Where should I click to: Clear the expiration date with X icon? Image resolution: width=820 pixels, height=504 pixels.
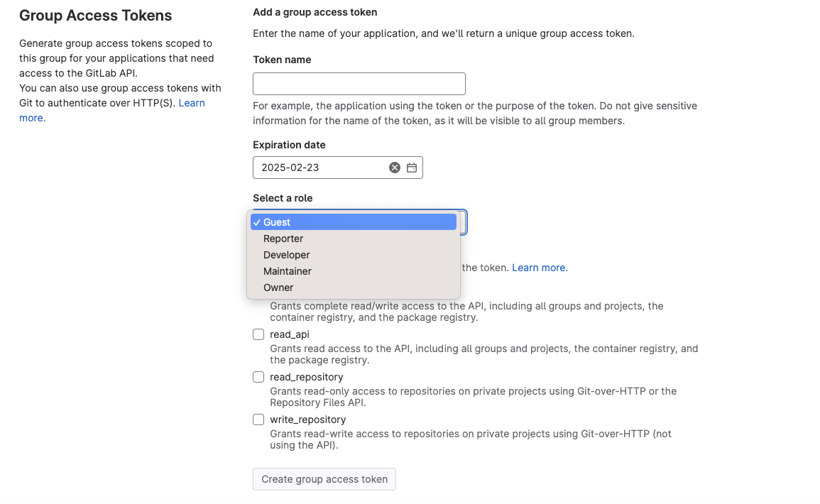tap(395, 168)
